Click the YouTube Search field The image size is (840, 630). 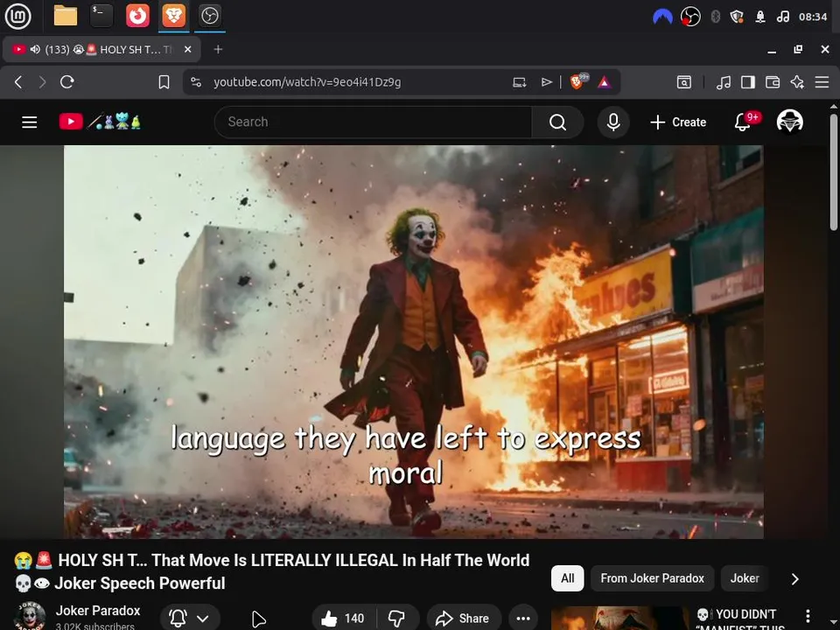(374, 122)
